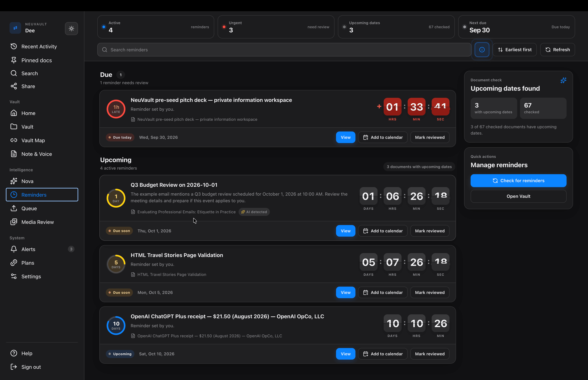
Task: Open the Vault folder page
Action: [42, 127]
